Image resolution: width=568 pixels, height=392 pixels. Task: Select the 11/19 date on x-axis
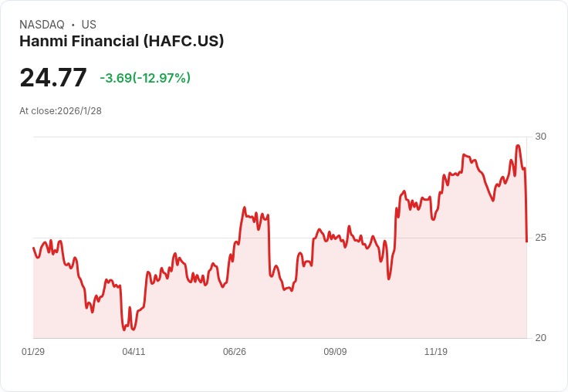point(436,352)
